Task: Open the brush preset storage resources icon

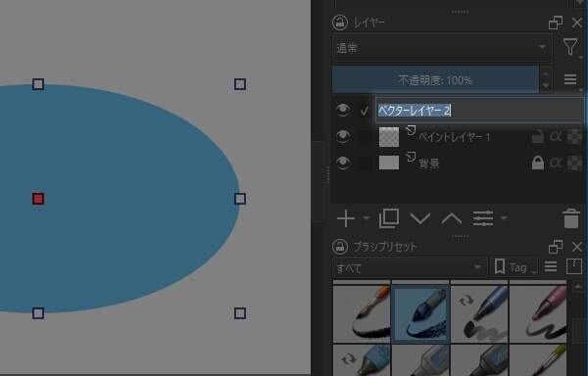Action: tap(573, 266)
